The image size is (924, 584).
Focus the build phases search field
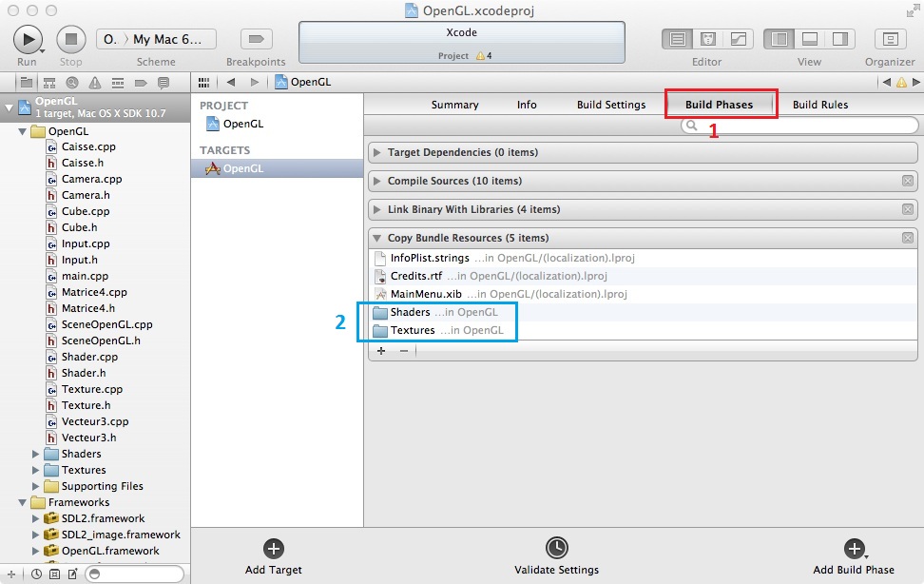[x=799, y=125]
